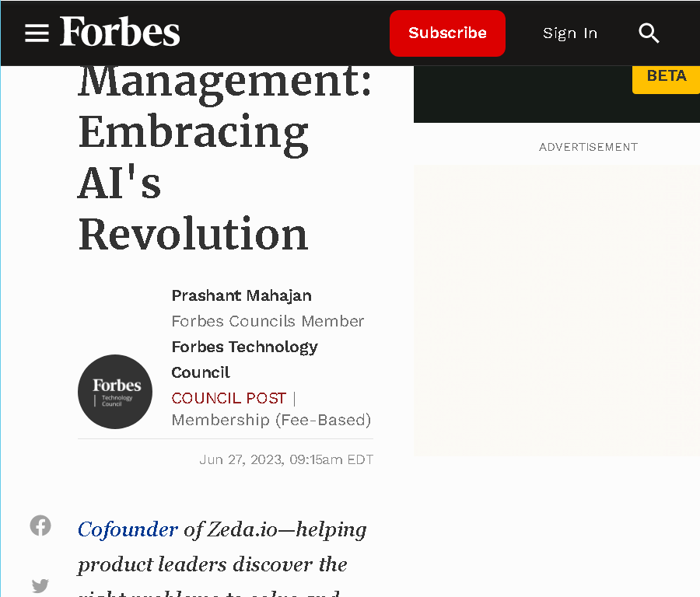Click the dark banner beside the BETA badge
The height and width of the screenshot is (597, 700).
[x=523, y=94]
